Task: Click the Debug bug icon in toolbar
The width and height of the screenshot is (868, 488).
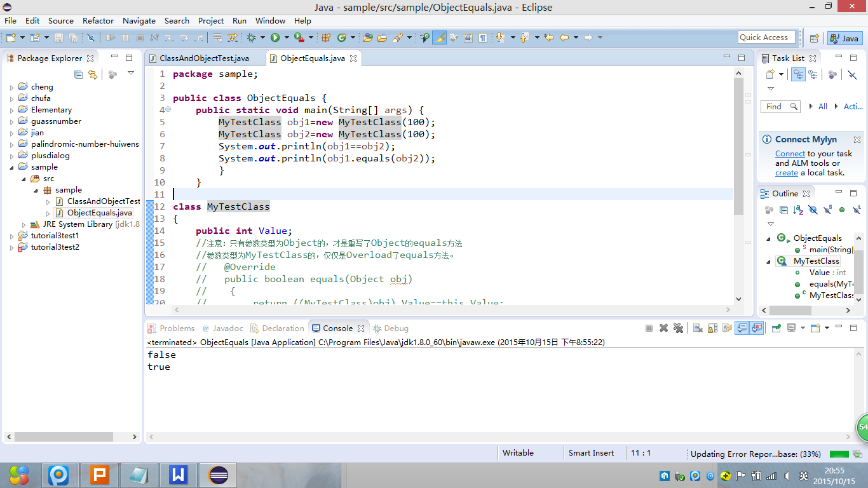Action: [x=251, y=38]
